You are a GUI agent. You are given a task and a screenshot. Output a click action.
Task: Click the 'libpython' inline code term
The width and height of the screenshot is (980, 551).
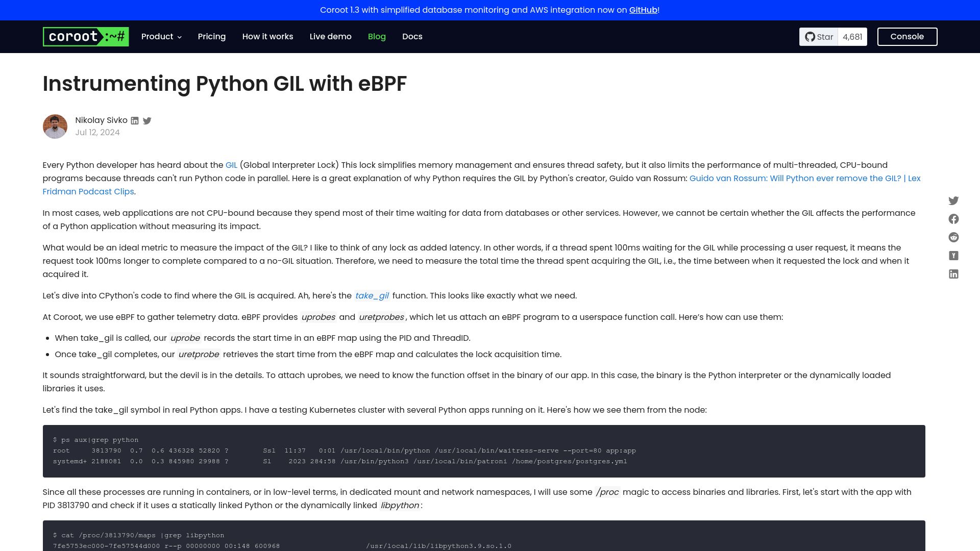(400, 506)
